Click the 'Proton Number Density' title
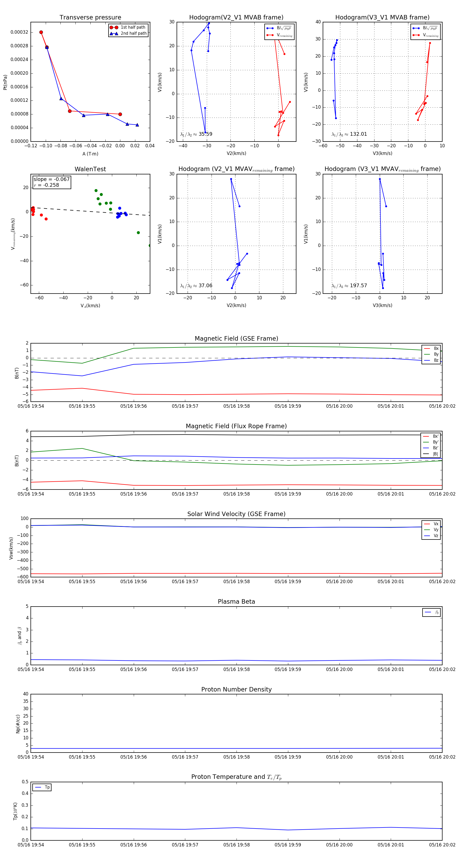This screenshot has width=473, height=868. point(236,689)
